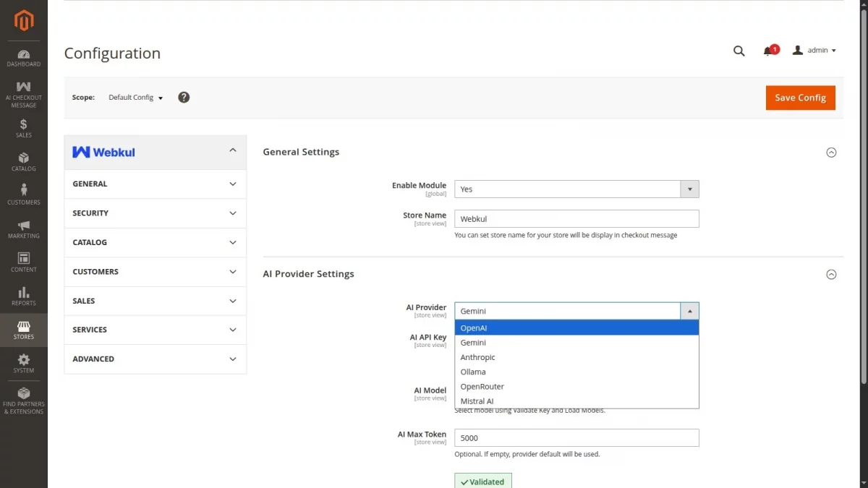Collapse the Webkul configuration tab
868x488 pixels.
click(x=156, y=152)
